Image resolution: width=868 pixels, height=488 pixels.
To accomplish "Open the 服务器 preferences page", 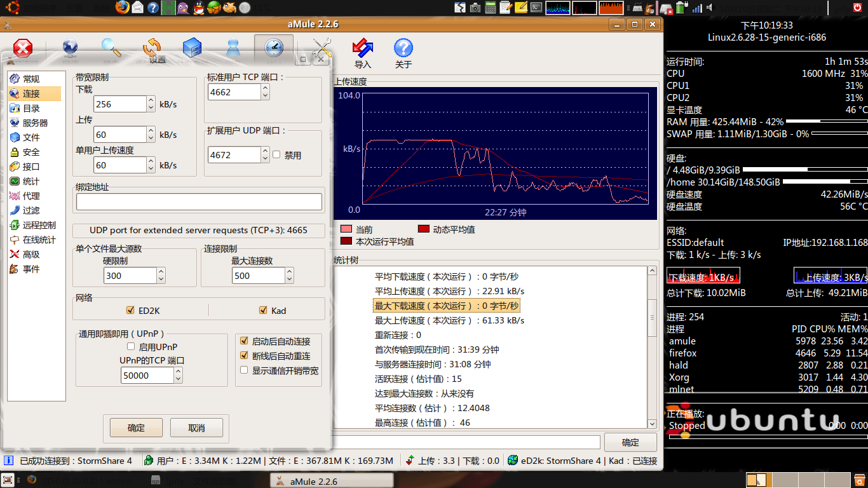I will (35, 123).
